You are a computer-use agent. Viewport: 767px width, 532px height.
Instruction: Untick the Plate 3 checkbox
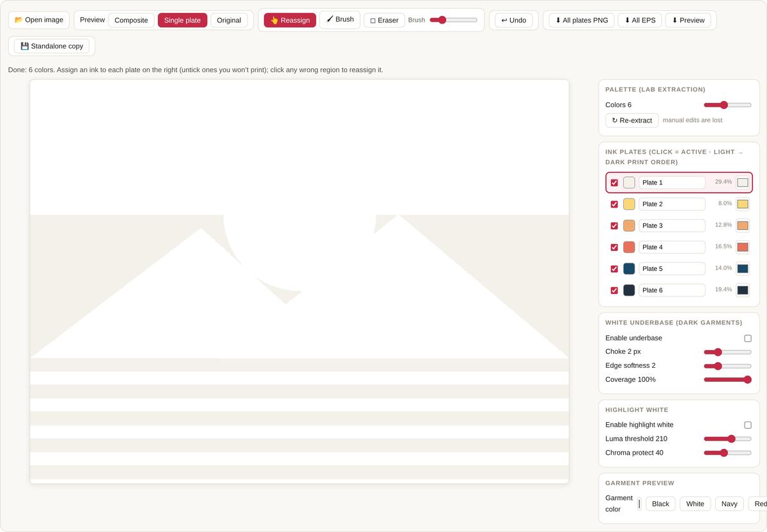pyautogui.click(x=614, y=225)
